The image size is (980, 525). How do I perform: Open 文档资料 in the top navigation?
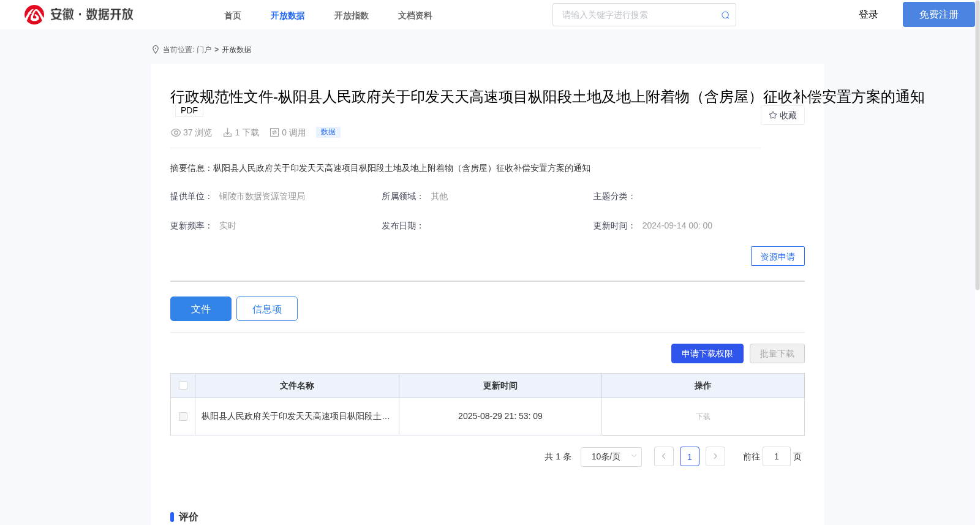pyautogui.click(x=415, y=15)
